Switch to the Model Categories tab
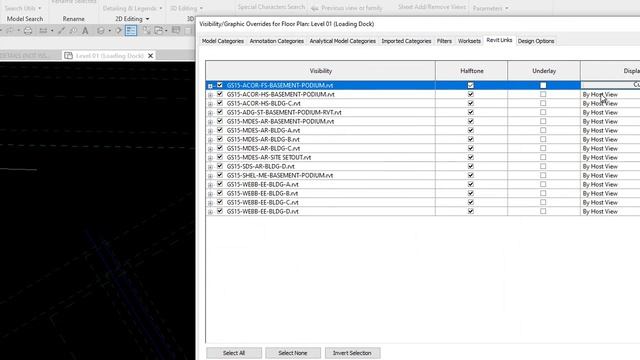Image resolution: width=640 pixels, height=360 pixels. (x=222, y=41)
